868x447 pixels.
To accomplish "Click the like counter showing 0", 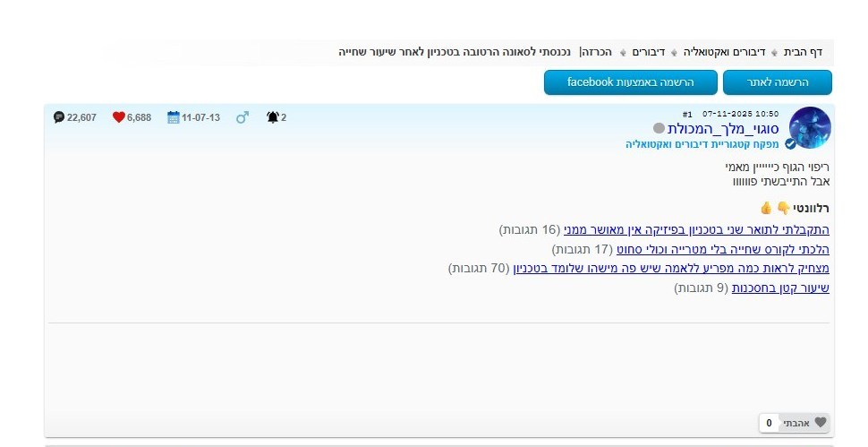I will click(x=769, y=423).
